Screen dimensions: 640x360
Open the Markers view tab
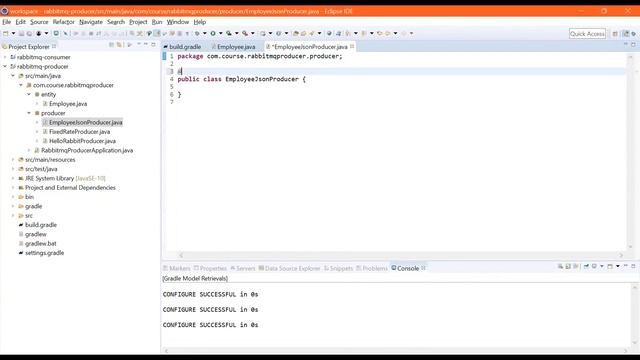177,268
